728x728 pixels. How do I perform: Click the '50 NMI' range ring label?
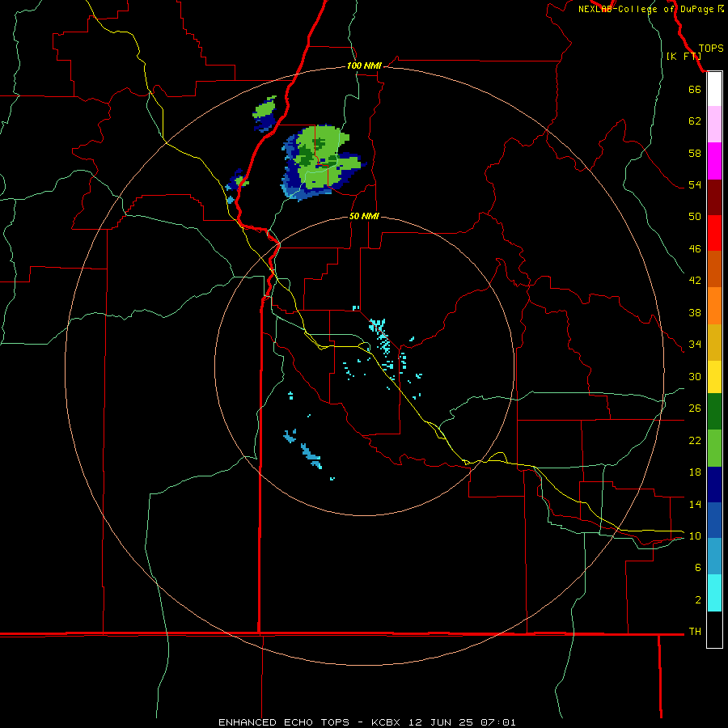364,216
